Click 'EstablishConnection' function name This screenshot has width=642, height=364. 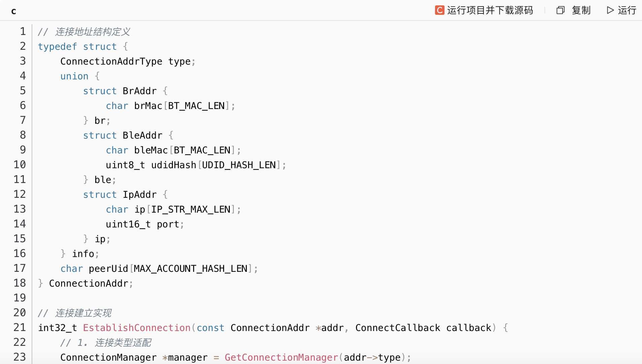coord(137,328)
